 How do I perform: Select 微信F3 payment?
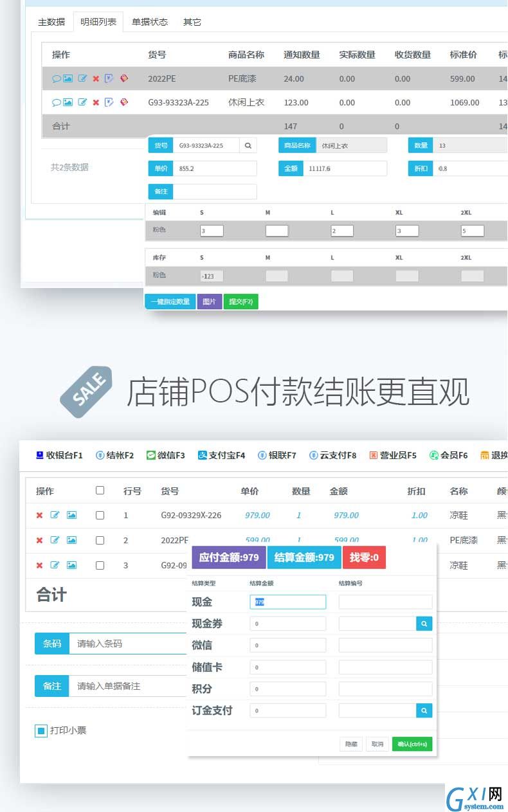point(165,455)
